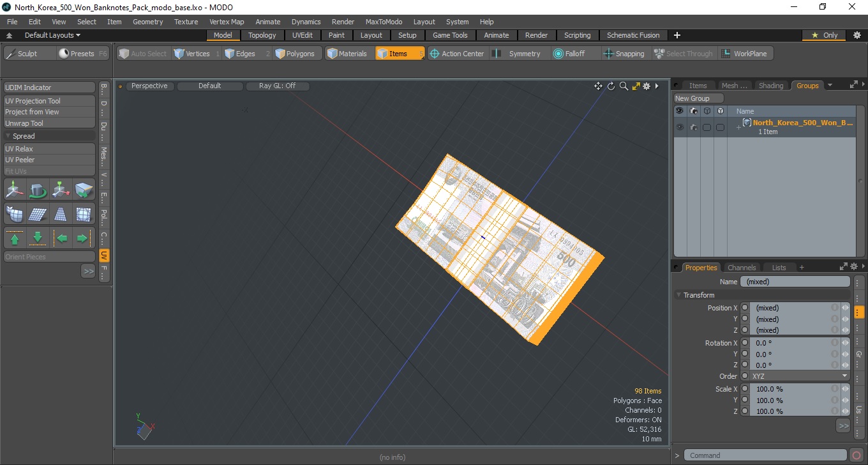The width and height of the screenshot is (868, 465).
Task: Click the align right arrow icon
Action: pyautogui.click(x=84, y=238)
